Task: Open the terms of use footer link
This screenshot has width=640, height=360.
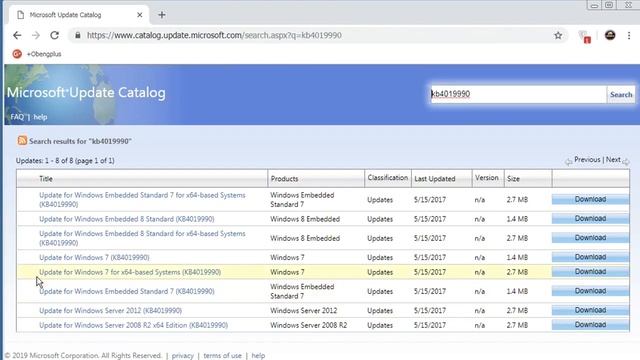Action: 222,356
